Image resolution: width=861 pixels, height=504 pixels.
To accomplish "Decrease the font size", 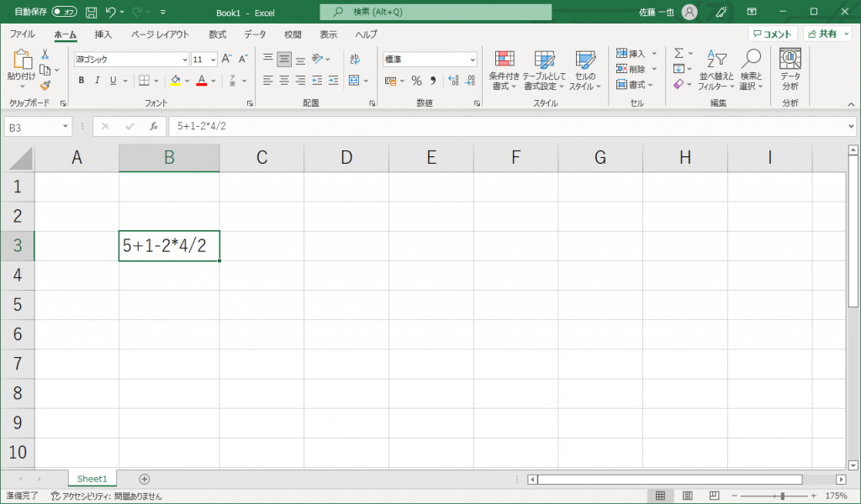I will tap(243, 60).
